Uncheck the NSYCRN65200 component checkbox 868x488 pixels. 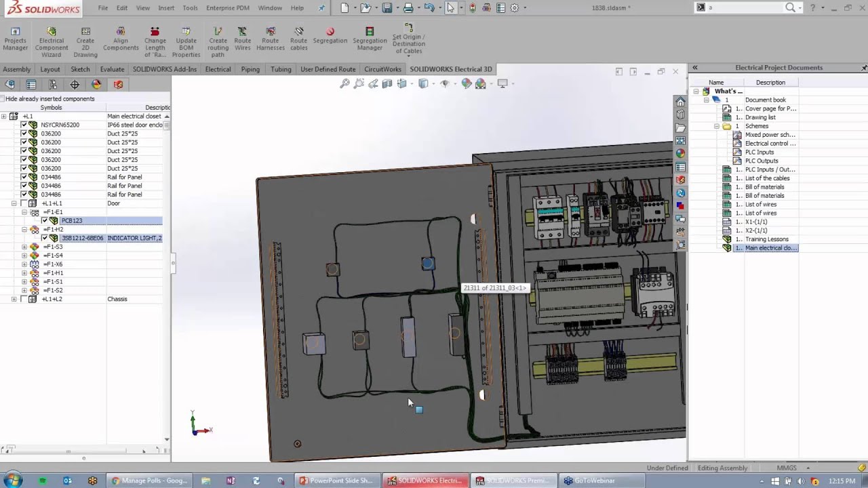click(24, 125)
